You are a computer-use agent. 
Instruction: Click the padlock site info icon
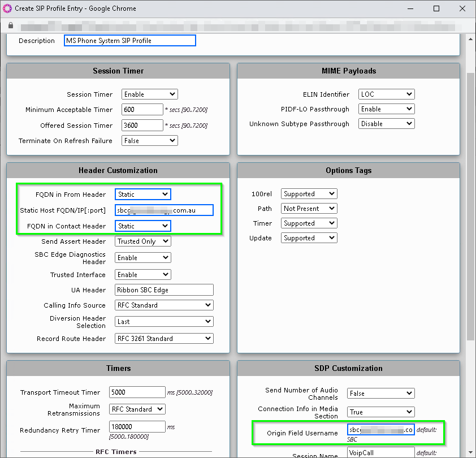(x=11, y=25)
